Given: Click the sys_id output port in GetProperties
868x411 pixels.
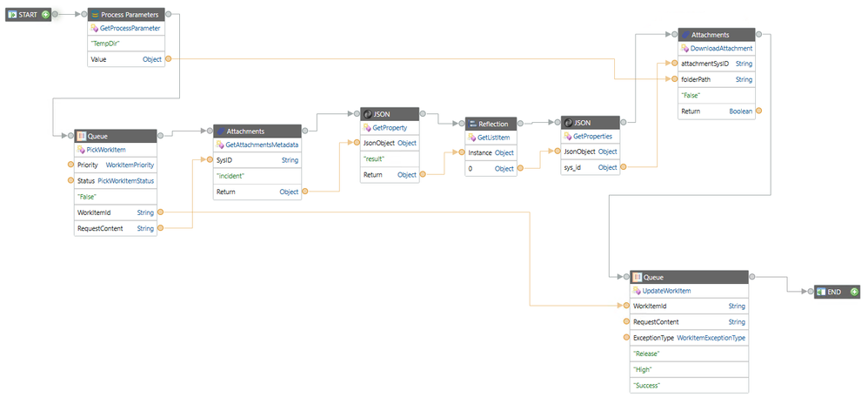Looking at the screenshot, I should [x=624, y=166].
